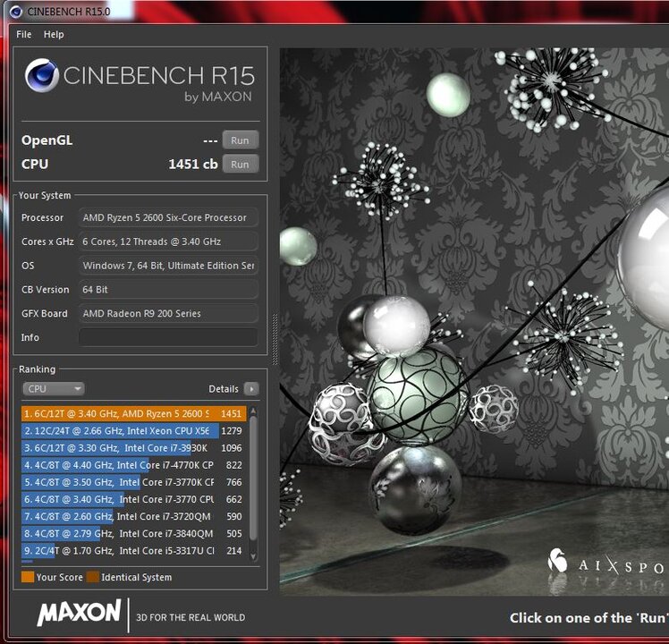Click the MAXON logo at bottom

point(80,613)
